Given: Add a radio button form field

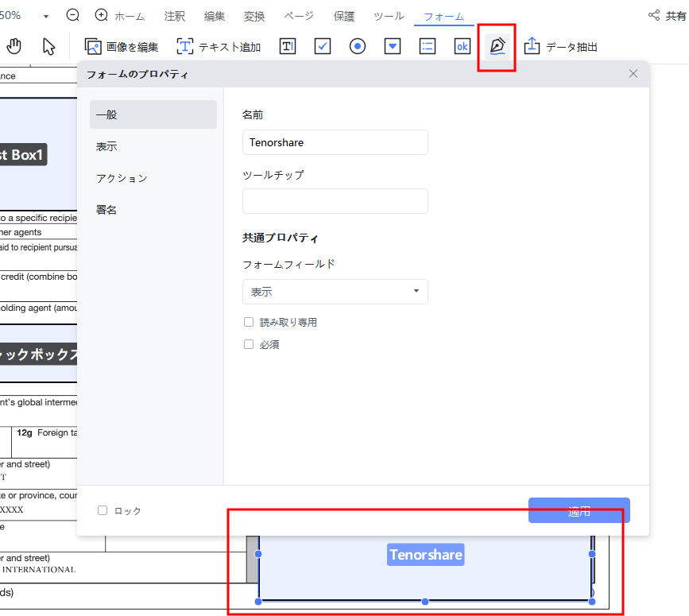Looking at the screenshot, I should [358, 46].
